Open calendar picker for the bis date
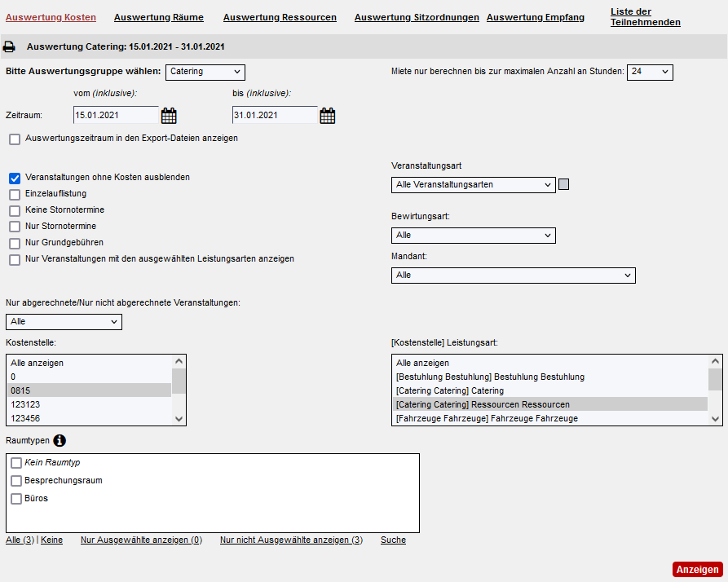Image resolution: width=728 pixels, height=582 pixels. tap(328, 116)
